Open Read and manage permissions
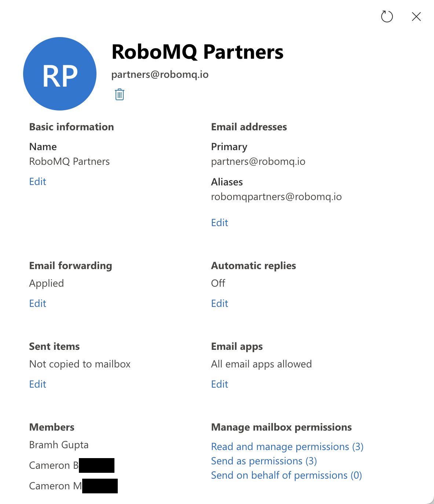 [x=287, y=447]
